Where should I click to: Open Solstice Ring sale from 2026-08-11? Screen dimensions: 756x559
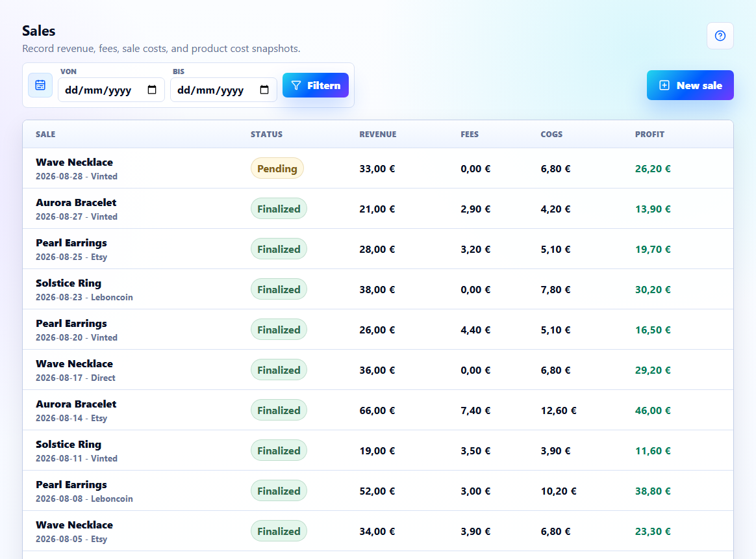378,450
